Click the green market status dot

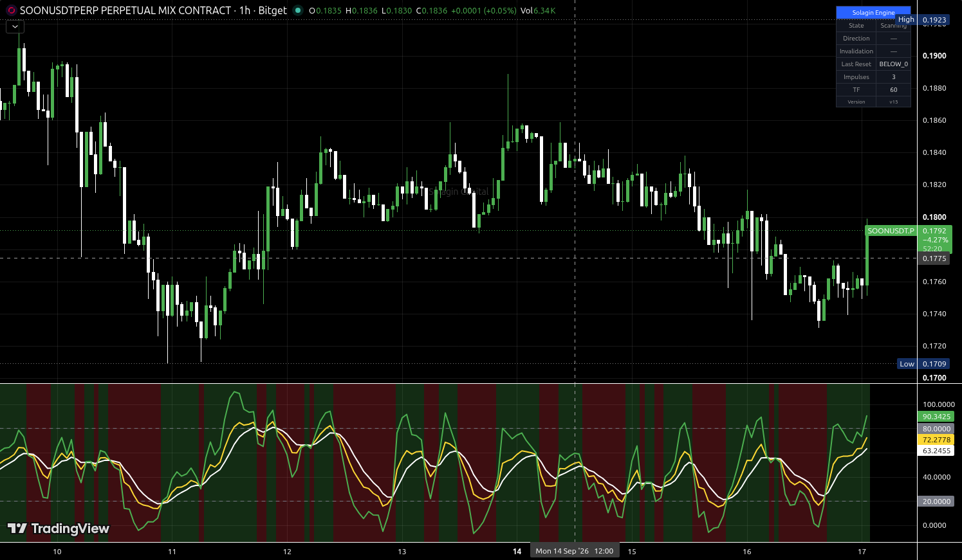297,10
